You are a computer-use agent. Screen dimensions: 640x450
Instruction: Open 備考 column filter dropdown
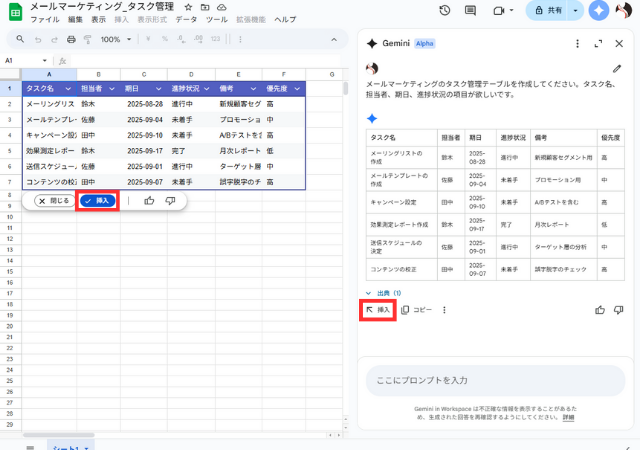pyautogui.click(x=253, y=89)
